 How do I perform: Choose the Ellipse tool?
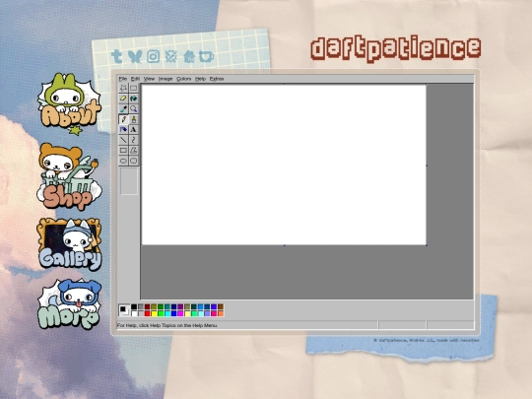pyautogui.click(x=123, y=161)
